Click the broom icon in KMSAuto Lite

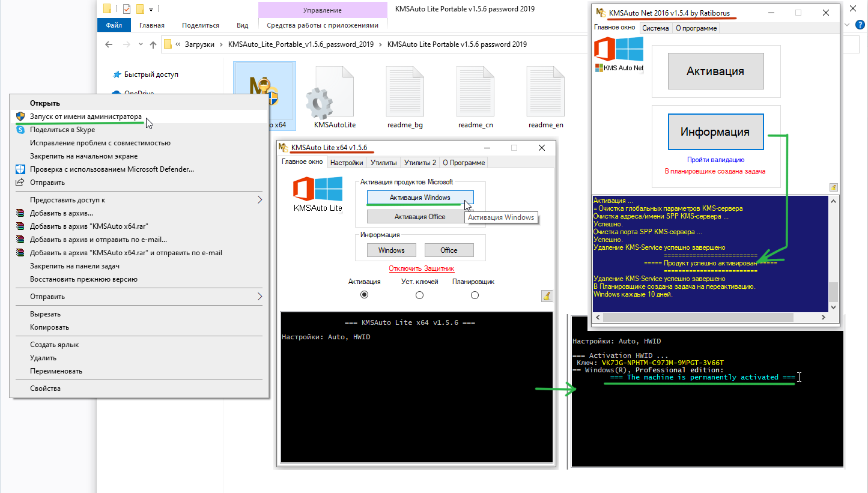(547, 295)
